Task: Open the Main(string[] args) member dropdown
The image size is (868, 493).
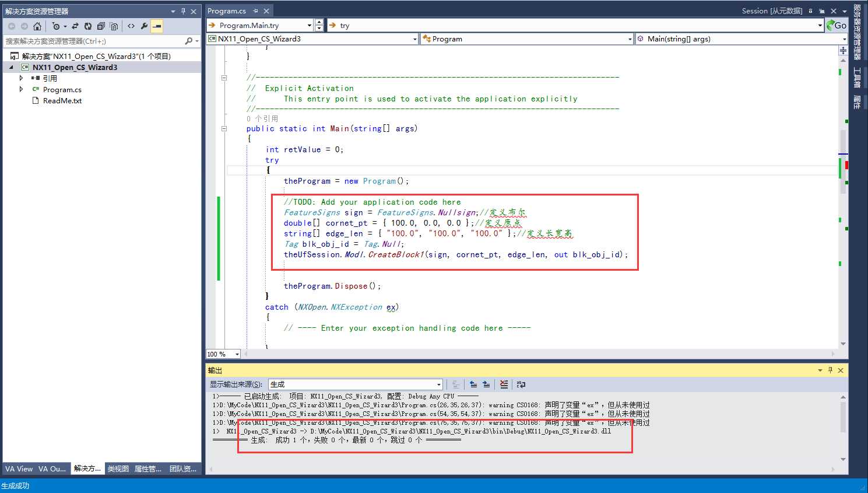Action: tap(844, 39)
